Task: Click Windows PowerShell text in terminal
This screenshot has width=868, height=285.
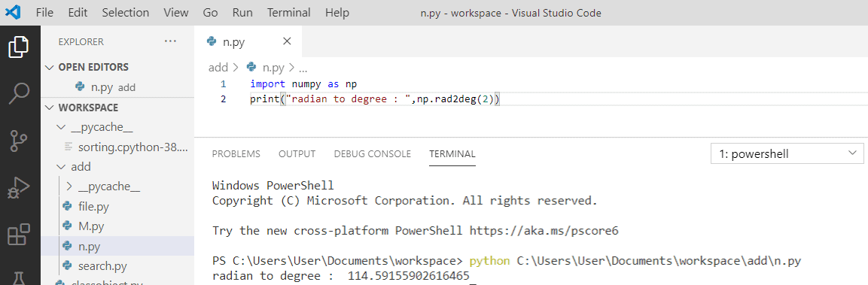Action: 273,185
